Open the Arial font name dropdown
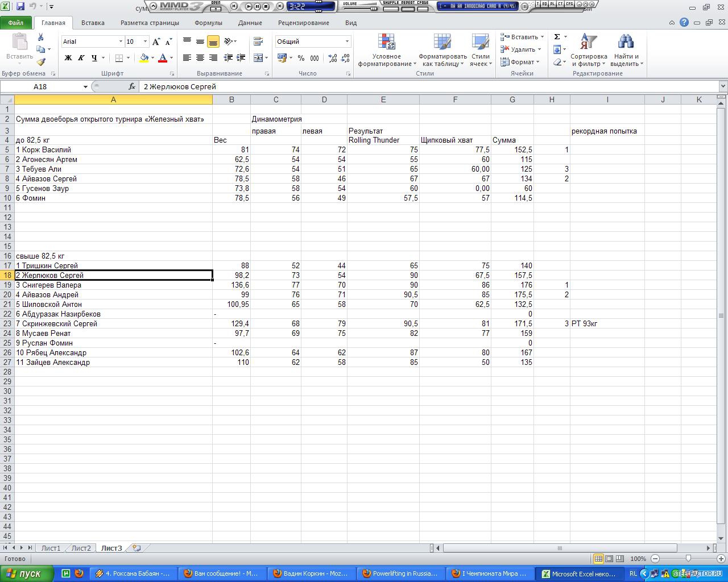728x582 pixels. 121,41
